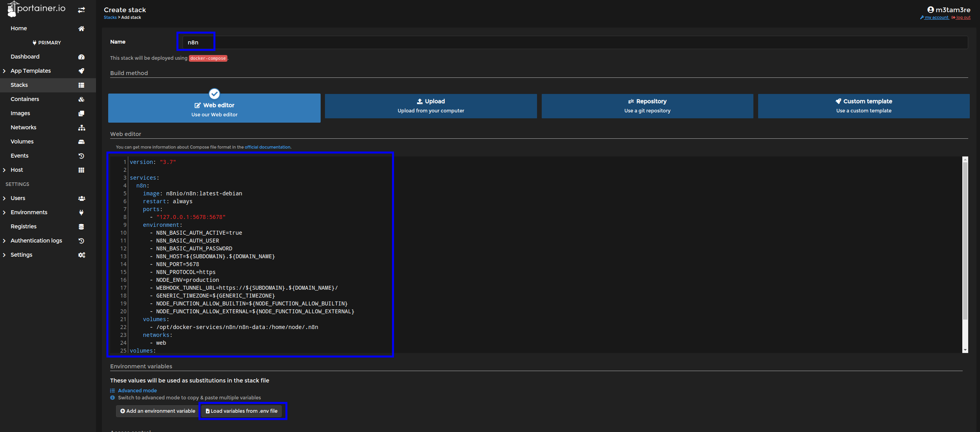This screenshot has width=980, height=432.
Task: Click the info icon beside advanced mode hint
Action: (113, 397)
